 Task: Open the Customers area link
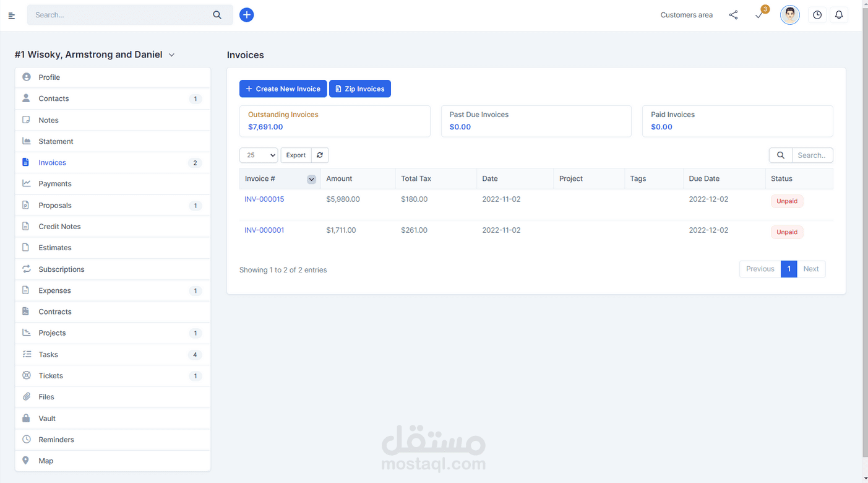686,15
